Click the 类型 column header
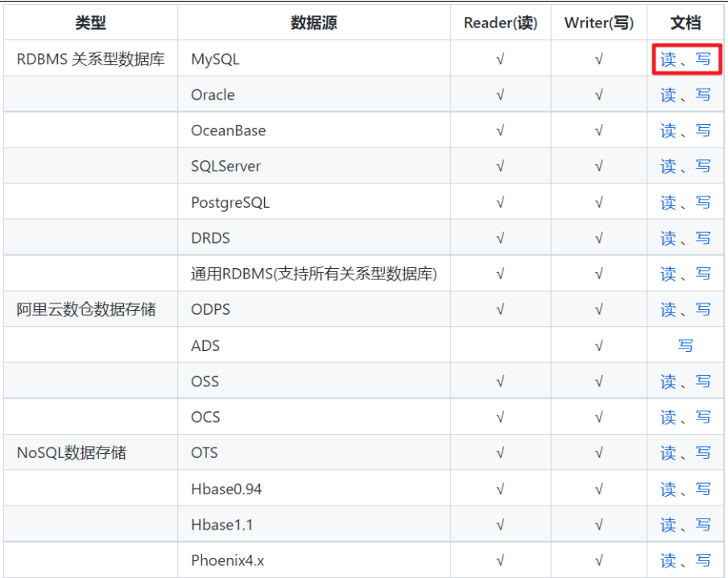728x578 pixels. click(x=90, y=23)
